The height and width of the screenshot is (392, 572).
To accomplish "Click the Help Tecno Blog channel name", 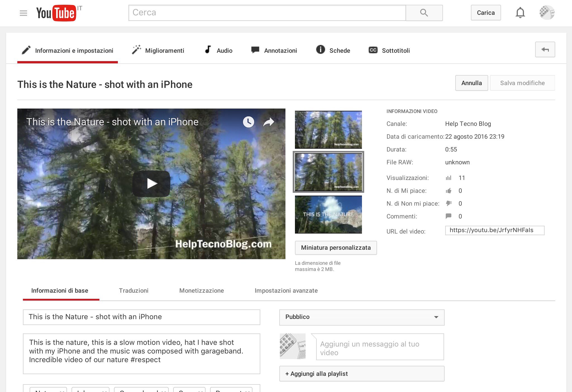I will pos(468,124).
